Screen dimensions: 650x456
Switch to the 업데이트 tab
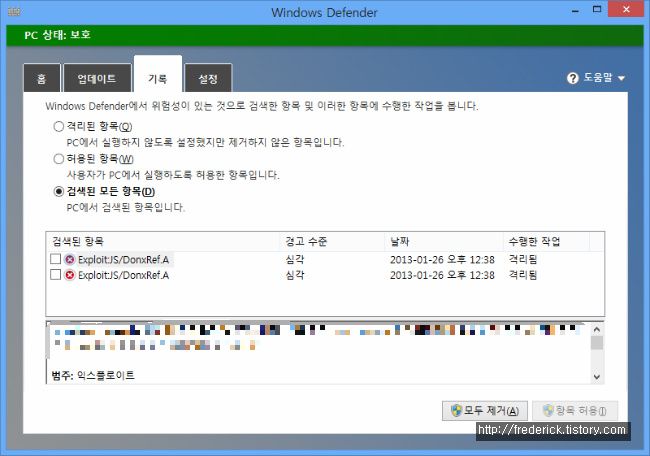[x=97, y=78]
